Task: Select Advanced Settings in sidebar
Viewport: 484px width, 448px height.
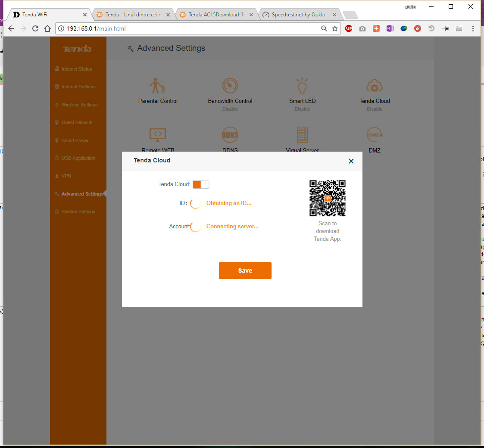Action: click(82, 194)
